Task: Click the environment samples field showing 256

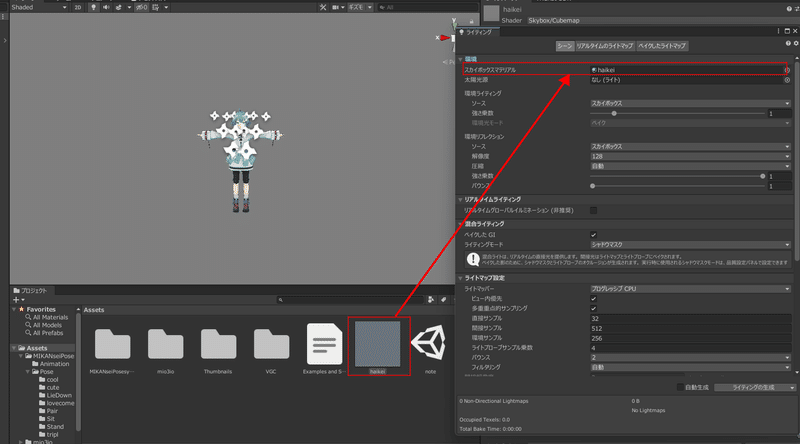Action: (x=690, y=338)
